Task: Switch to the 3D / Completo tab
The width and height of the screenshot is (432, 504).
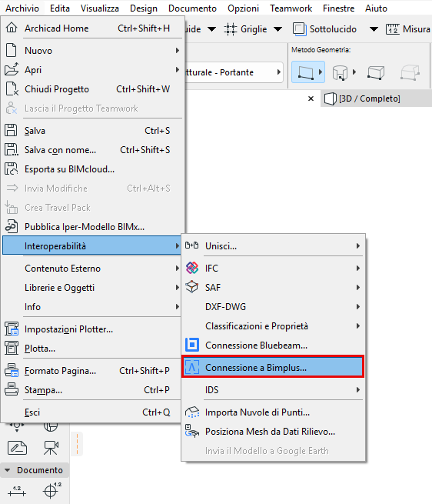Action: tap(376, 98)
